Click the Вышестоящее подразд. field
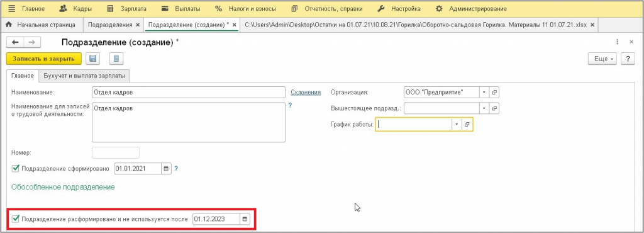Screen dimensions: 644x233 pyautogui.click(x=442, y=108)
